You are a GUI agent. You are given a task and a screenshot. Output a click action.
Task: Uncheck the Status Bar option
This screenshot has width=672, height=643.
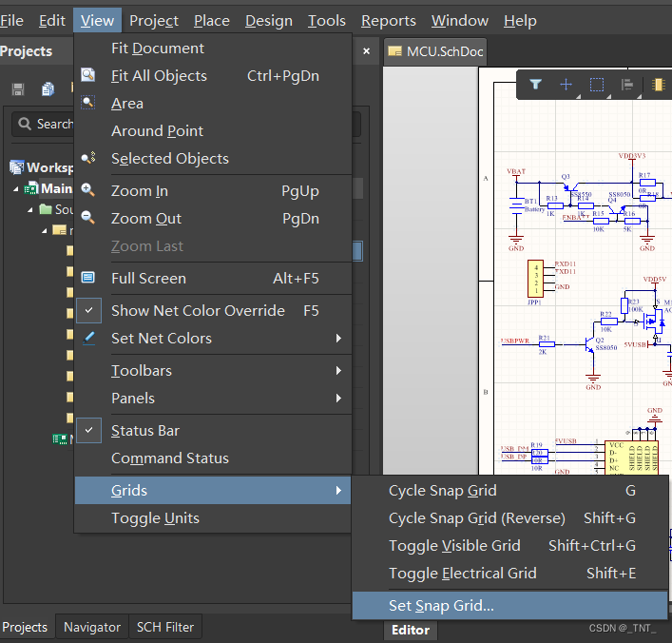tap(144, 431)
